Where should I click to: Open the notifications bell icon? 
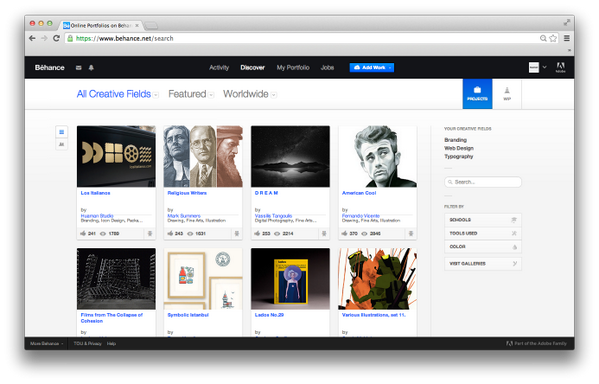[x=91, y=68]
